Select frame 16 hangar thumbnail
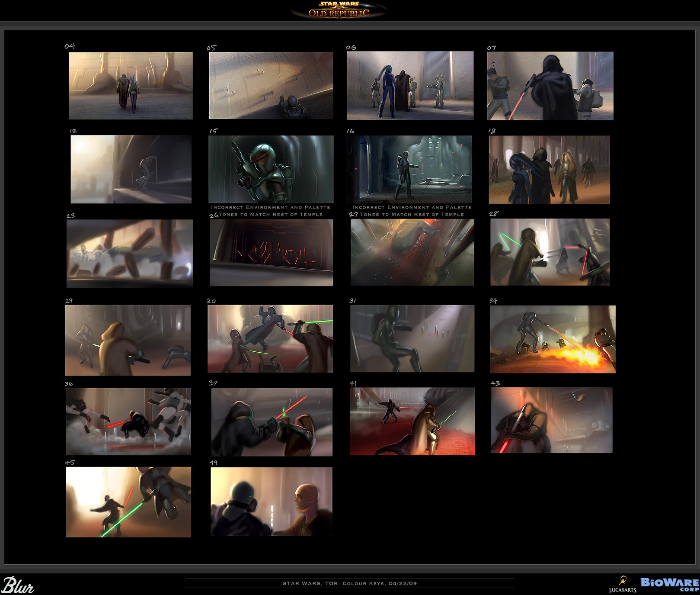 [409, 169]
